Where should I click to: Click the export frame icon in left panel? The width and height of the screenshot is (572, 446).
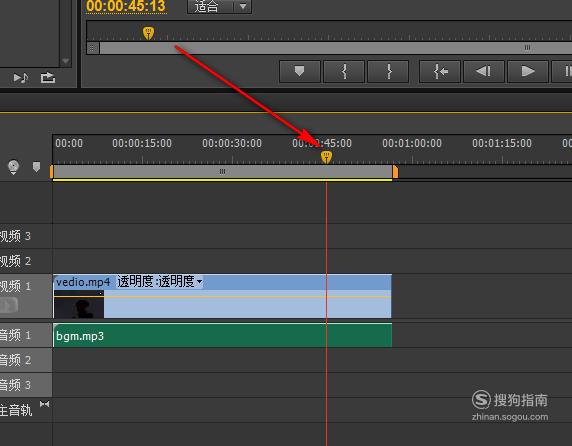(48, 78)
